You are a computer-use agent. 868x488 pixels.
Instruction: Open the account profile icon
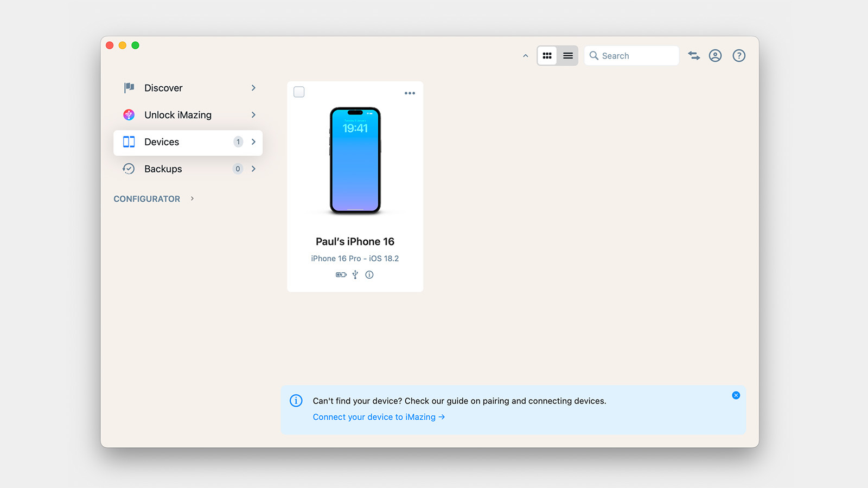point(716,55)
